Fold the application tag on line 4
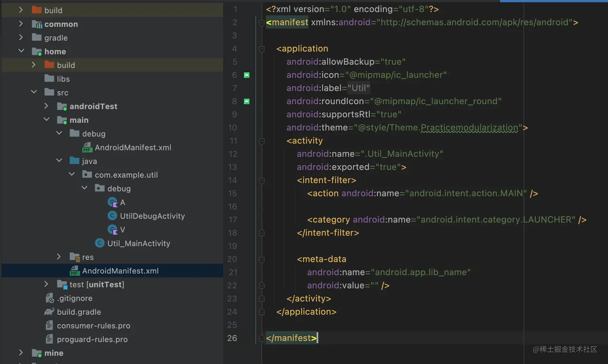This screenshot has width=608, height=364. pos(261,49)
